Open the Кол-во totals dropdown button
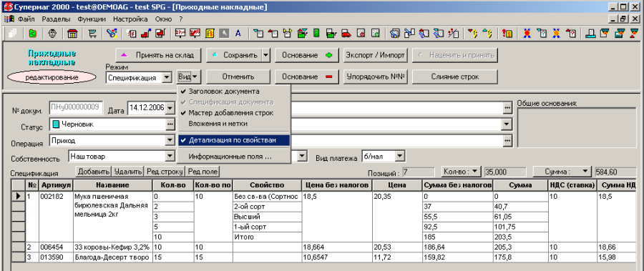 tap(461, 171)
